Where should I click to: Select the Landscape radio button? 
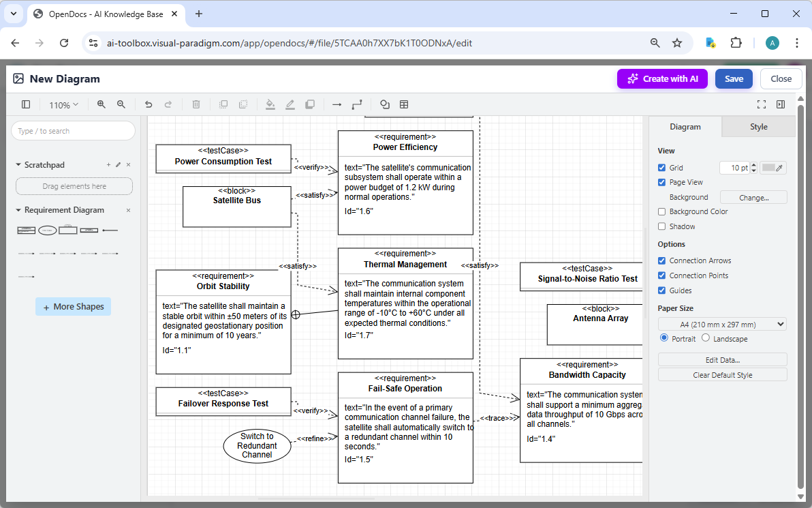tap(706, 338)
